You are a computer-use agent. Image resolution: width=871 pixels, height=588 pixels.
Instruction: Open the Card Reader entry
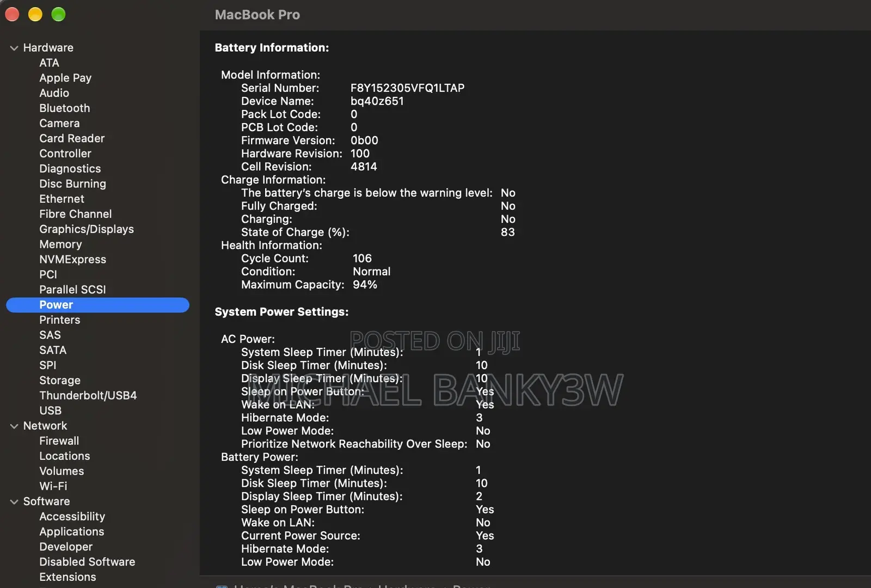[72, 138]
